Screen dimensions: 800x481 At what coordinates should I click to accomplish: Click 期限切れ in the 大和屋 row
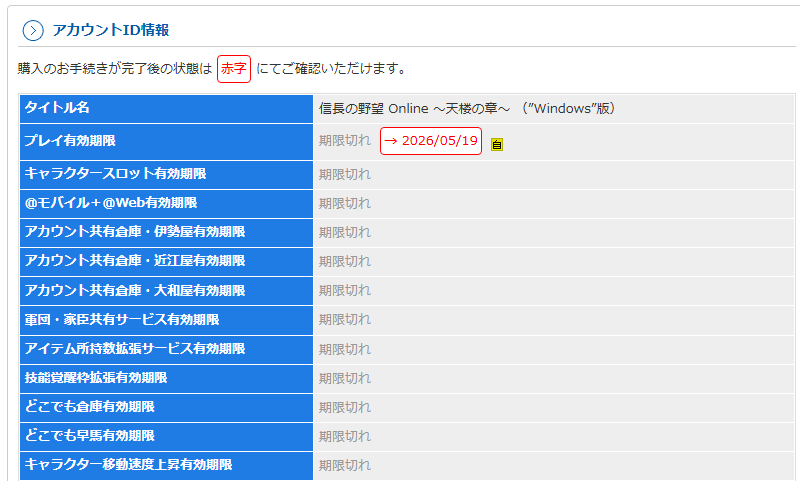click(x=345, y=291)
